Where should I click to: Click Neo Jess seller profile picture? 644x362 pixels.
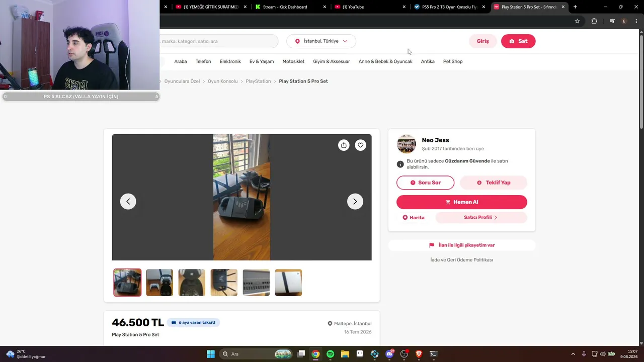point(407,144)
